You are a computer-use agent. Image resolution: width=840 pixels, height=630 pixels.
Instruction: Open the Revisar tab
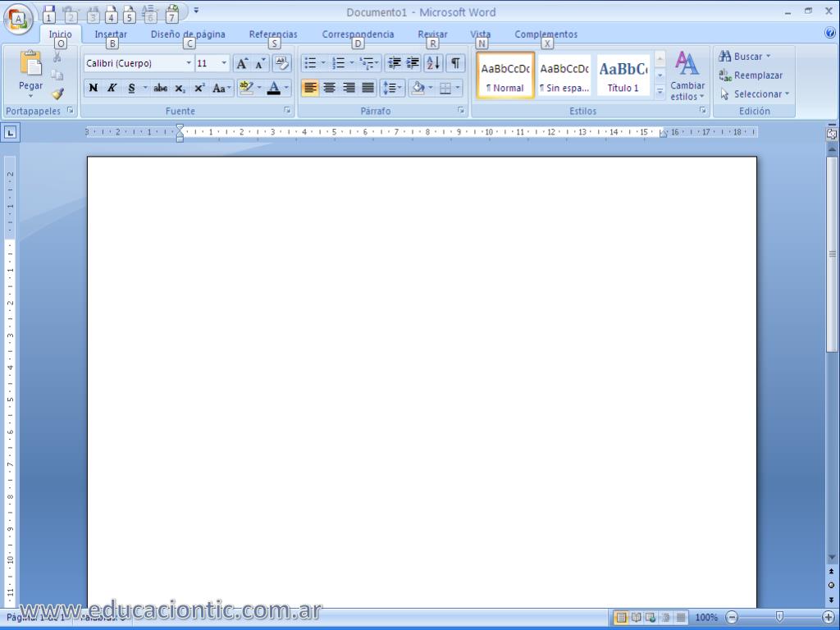point(432,34)
